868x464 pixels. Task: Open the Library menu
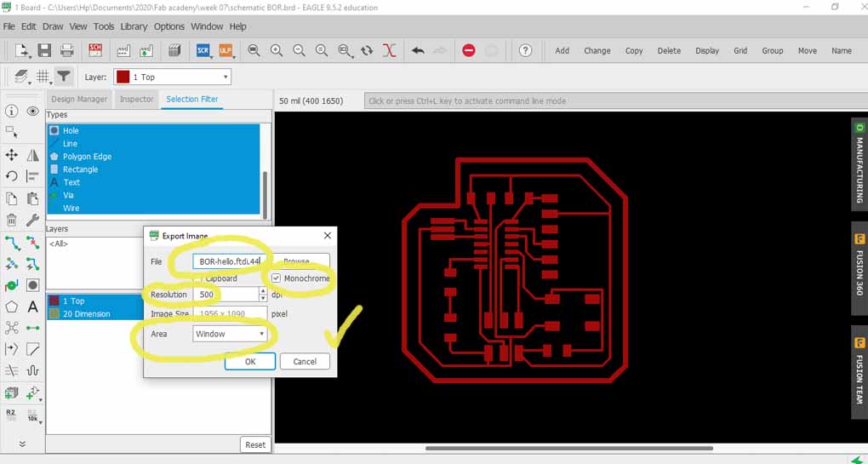pyautogui.click(x=134, y=26)
